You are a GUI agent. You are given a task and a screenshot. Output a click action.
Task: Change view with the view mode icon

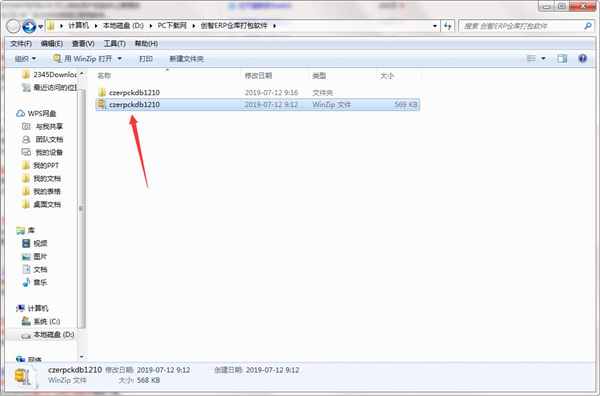531,58
